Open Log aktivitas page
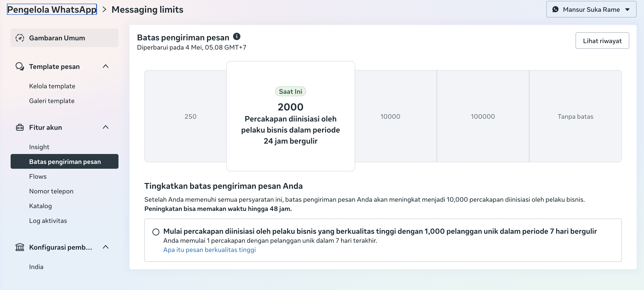The image size is (644, 290). pos(48,221)
